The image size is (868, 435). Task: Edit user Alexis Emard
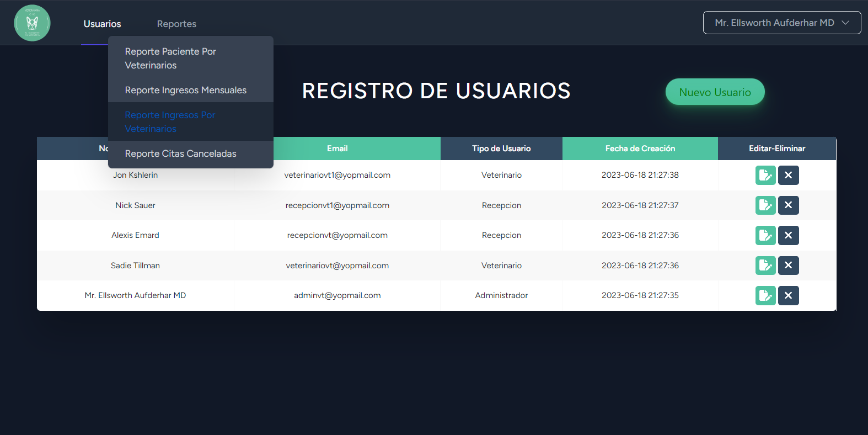point(765,235)
